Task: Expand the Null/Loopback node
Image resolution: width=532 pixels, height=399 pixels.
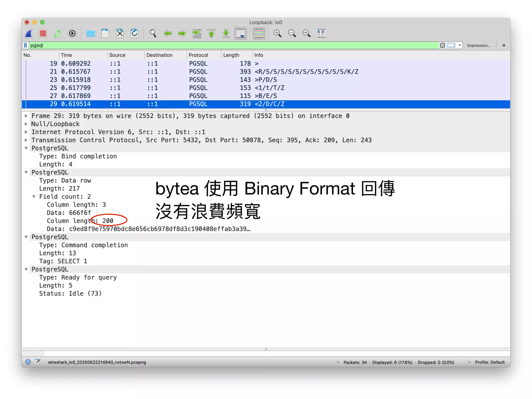Action: (x=26, y=124)
